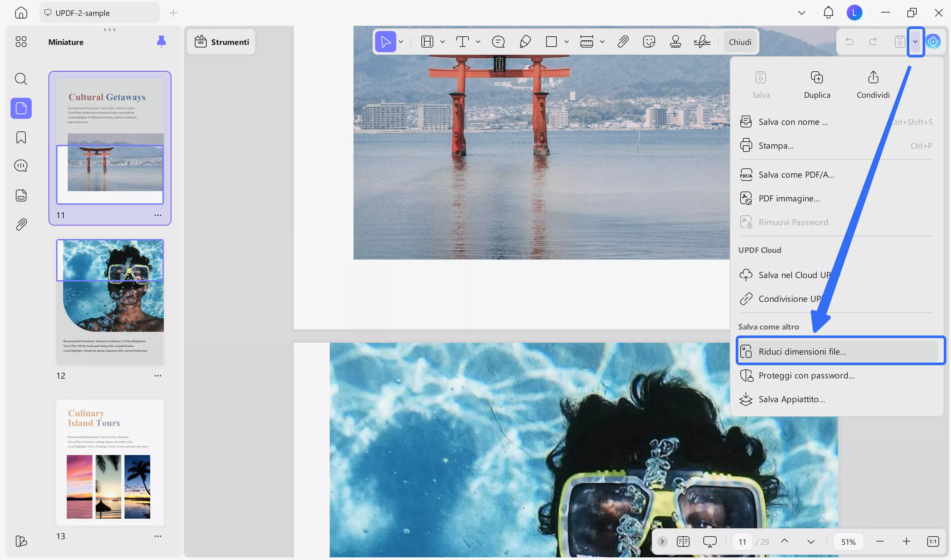This screenshot has height=560, width=951.
Task: Click the attachment paperclip toolbar icon
Action: click(x=623, y=42)
